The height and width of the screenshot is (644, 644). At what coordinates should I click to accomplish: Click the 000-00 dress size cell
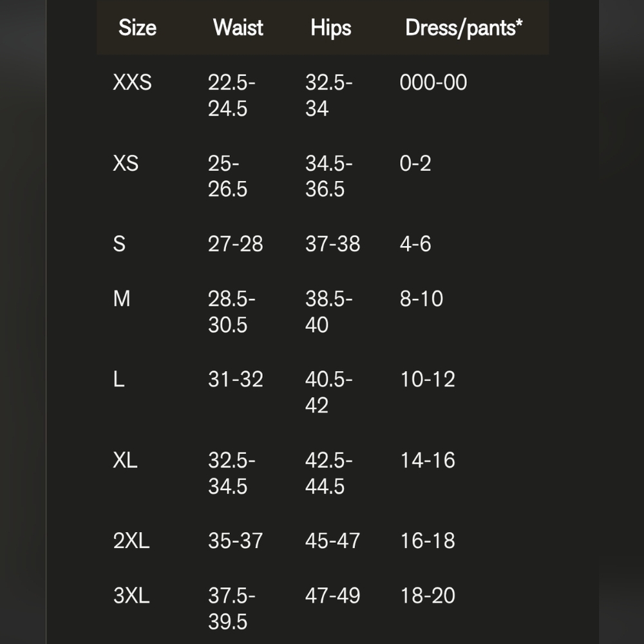coord(433,82)
